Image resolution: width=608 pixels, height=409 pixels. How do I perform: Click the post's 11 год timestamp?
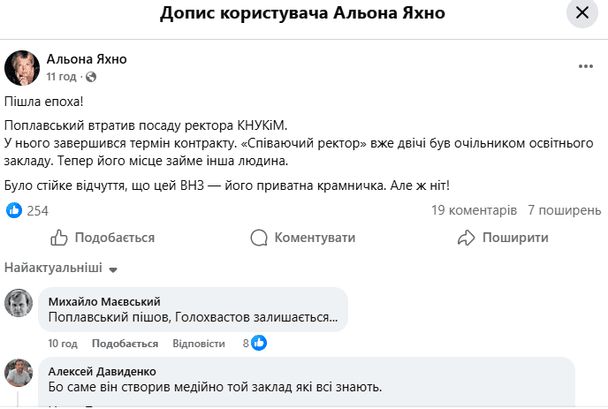coord(62,76)
